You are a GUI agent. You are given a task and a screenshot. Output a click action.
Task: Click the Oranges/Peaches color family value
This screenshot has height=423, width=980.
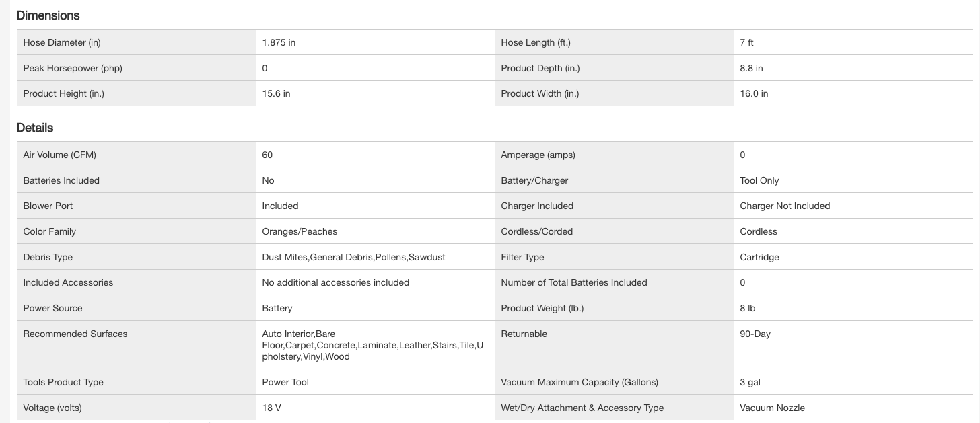click(300, 231)
